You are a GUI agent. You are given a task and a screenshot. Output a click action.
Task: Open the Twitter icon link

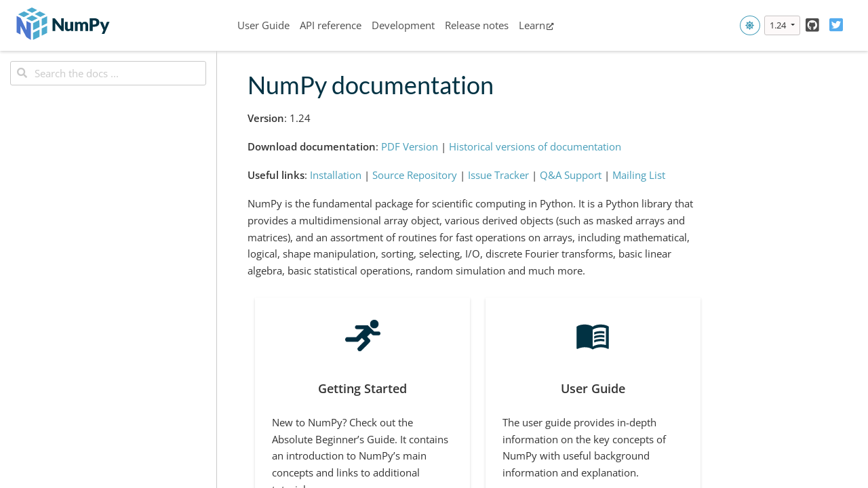point(836,25)
